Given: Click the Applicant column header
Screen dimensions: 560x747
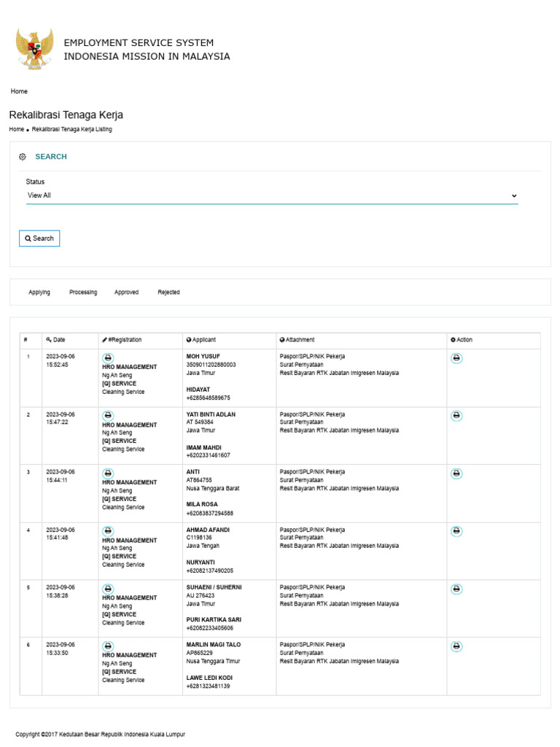Looking at the screenshot, I should coord(201,340).
